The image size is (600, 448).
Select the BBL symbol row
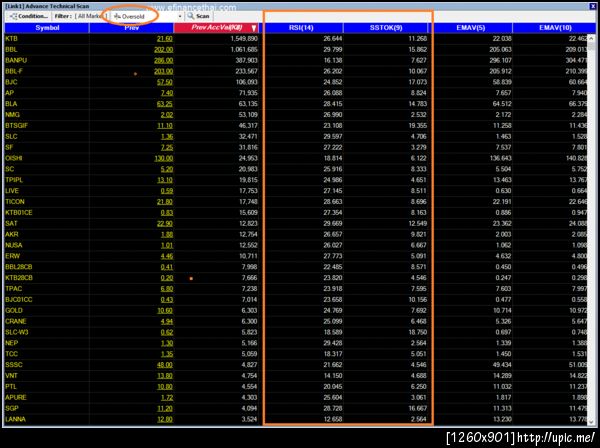tap(295, 49)
